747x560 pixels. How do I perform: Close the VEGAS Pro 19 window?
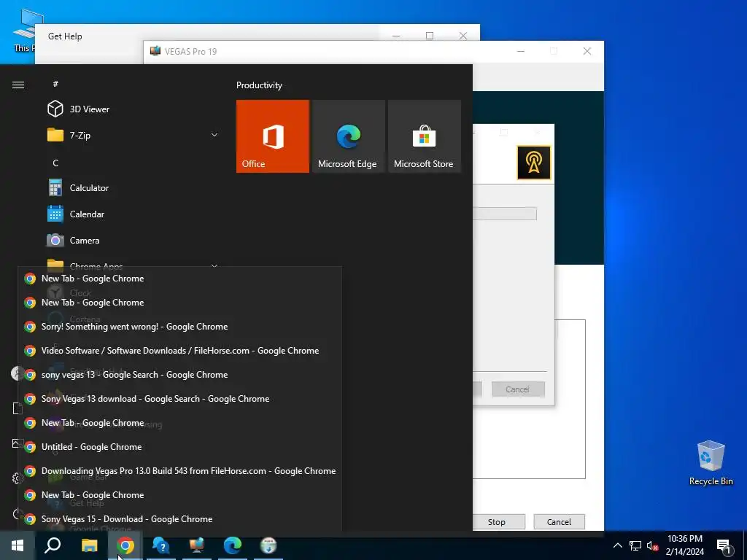587,51
